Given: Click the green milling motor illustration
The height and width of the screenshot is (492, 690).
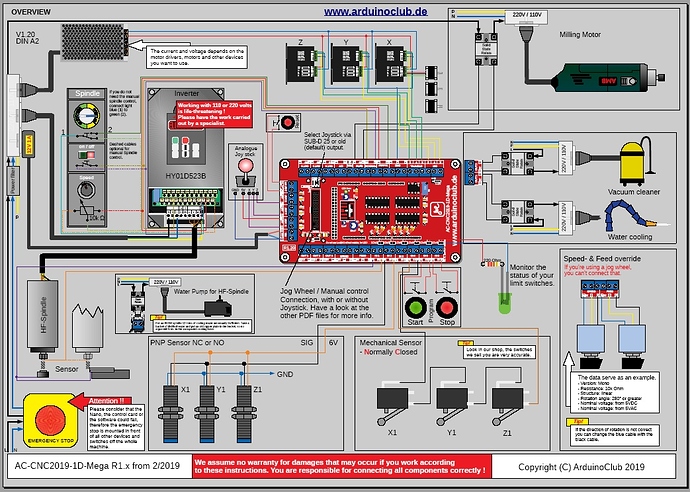Looking at the screenshot, I should [x=607, y=78].
